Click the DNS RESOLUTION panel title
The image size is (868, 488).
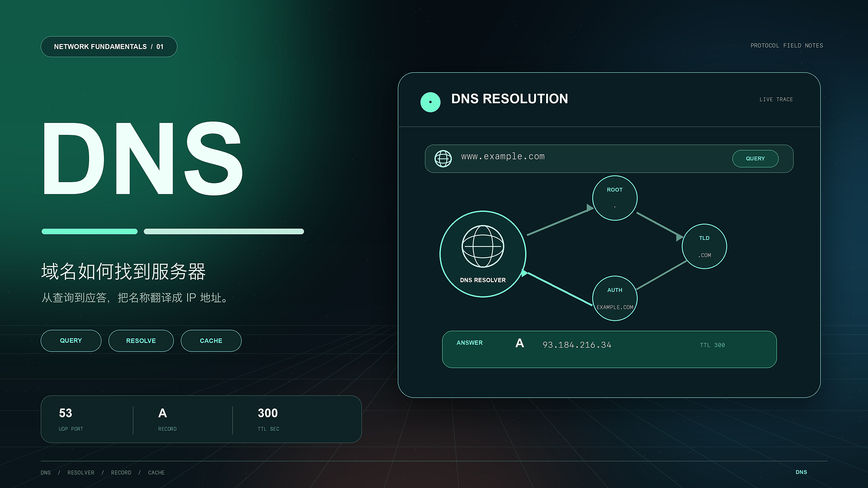pos(509,99)
